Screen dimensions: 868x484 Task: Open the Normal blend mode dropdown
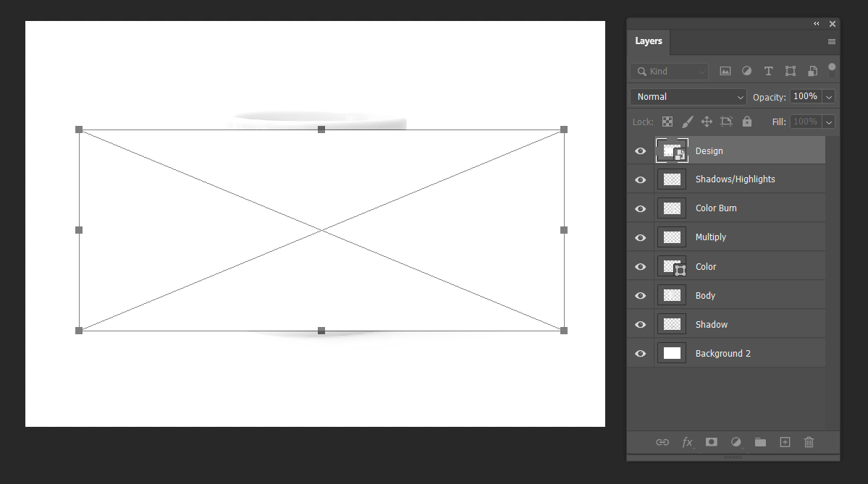(688, 97)
